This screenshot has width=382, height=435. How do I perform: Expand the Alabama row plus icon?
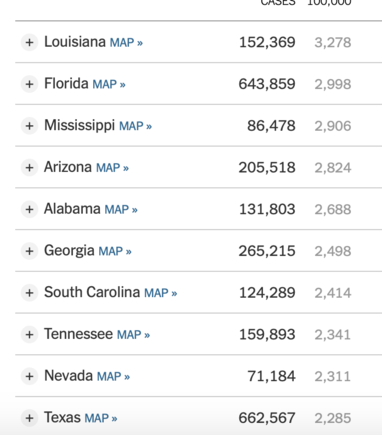29,209
